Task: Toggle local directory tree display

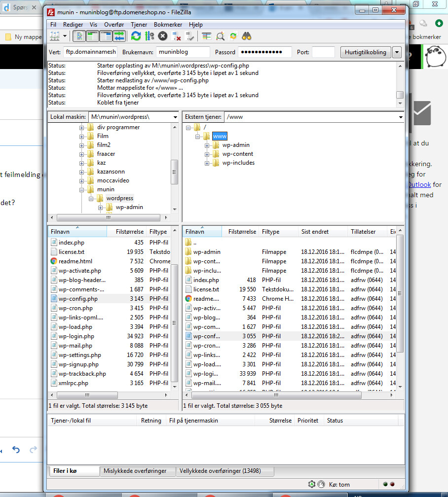Action: click(x=92, y=36)
